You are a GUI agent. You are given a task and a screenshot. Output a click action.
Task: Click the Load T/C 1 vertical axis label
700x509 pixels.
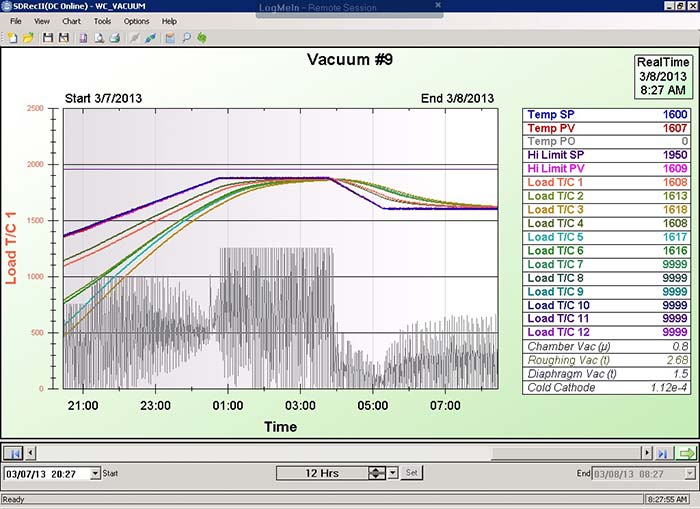[x=11, y=248]
